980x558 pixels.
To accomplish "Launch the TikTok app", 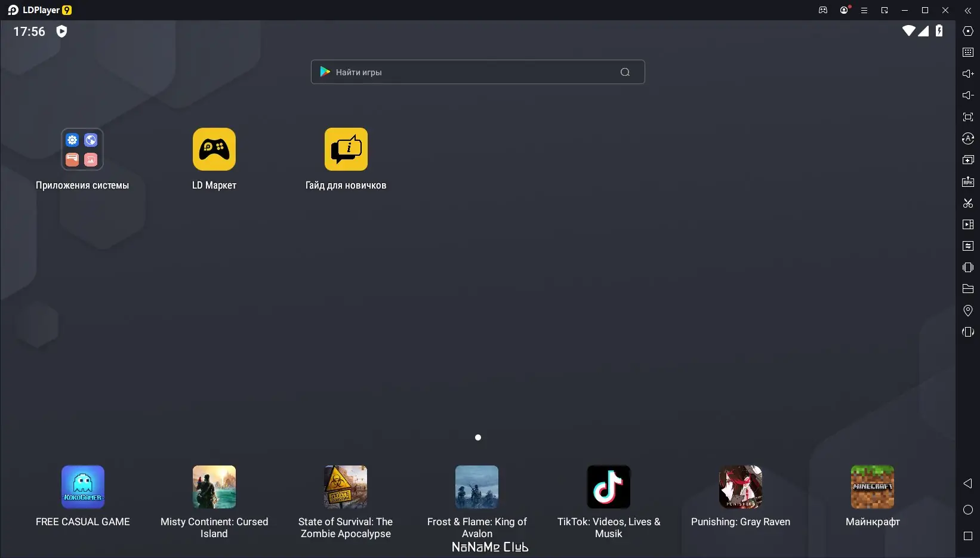I will (609, 487).
